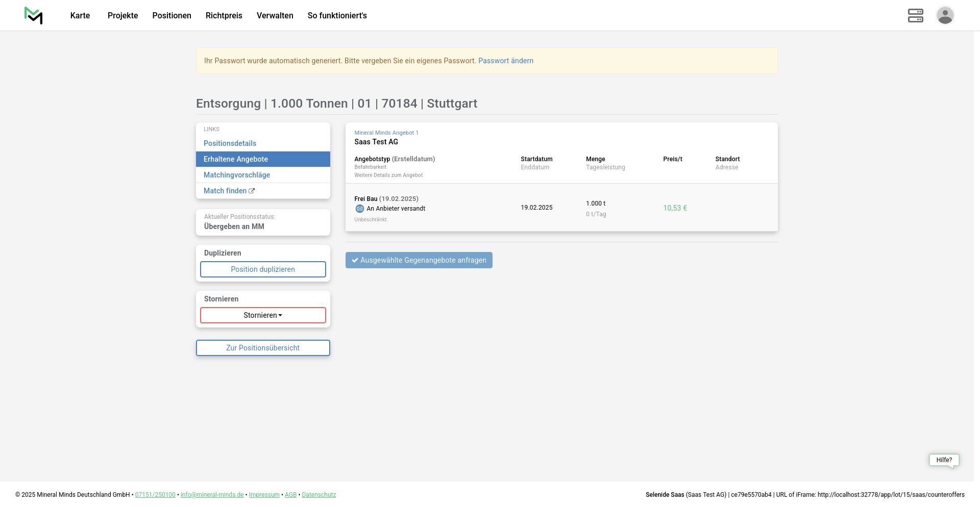Click Ausgewählte Gegenangebote anfragen button
This screenshot has width=980, height=507.
pyautogui.click(x=419, y=260)
